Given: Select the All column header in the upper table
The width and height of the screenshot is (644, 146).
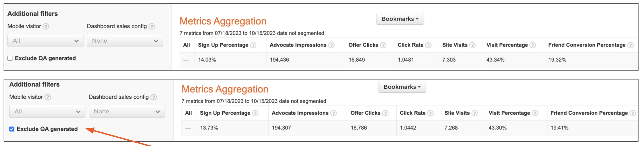Looking at the screenshot, I should click(x=187, y=45).
